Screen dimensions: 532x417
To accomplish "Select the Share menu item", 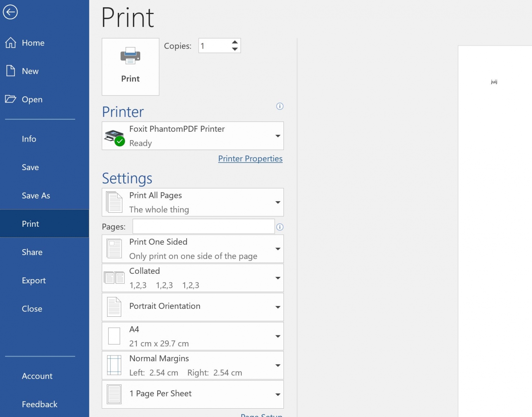I will tap(32, 252).
